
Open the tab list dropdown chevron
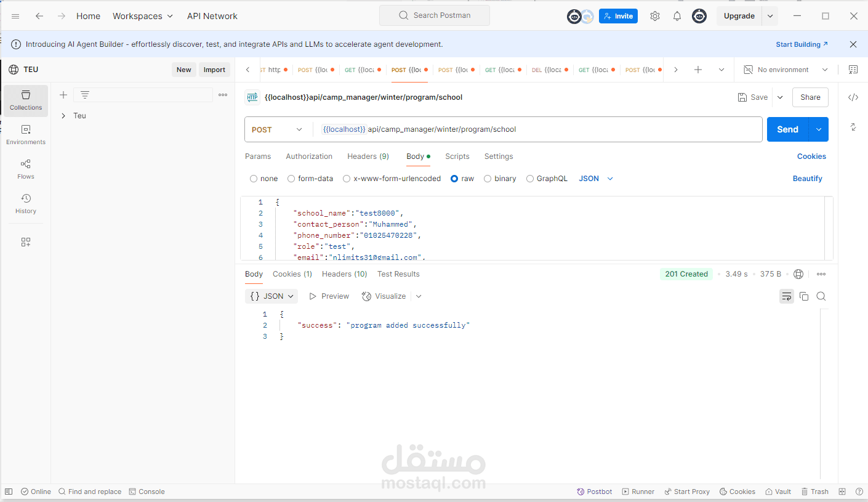pyautogui.click(x=721, y=70)
